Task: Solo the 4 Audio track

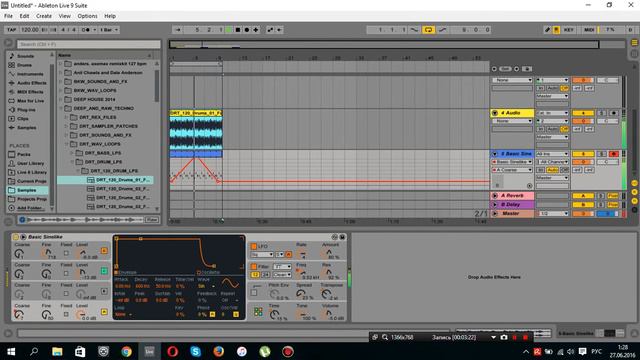Action: coord(602,113)
